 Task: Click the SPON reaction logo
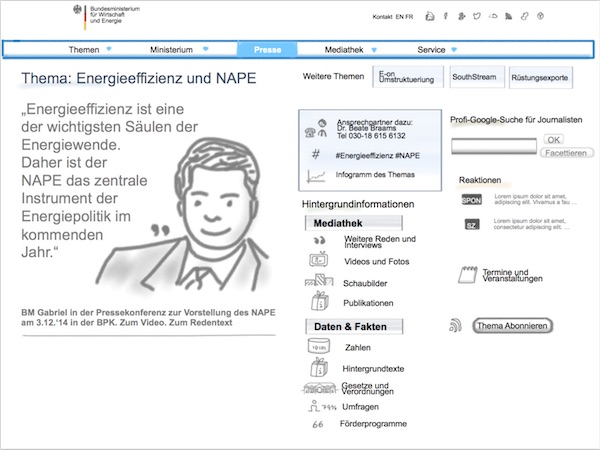tap(471, 200)
